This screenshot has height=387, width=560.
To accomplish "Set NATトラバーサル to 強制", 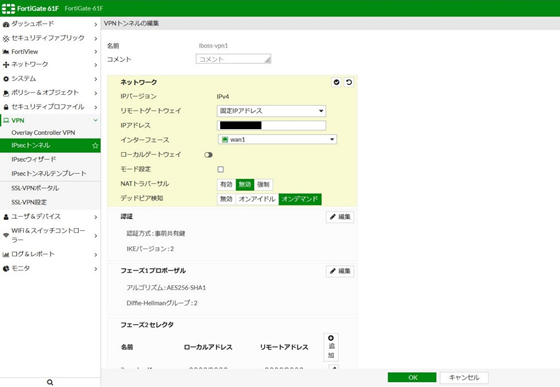I will (264, 185).
